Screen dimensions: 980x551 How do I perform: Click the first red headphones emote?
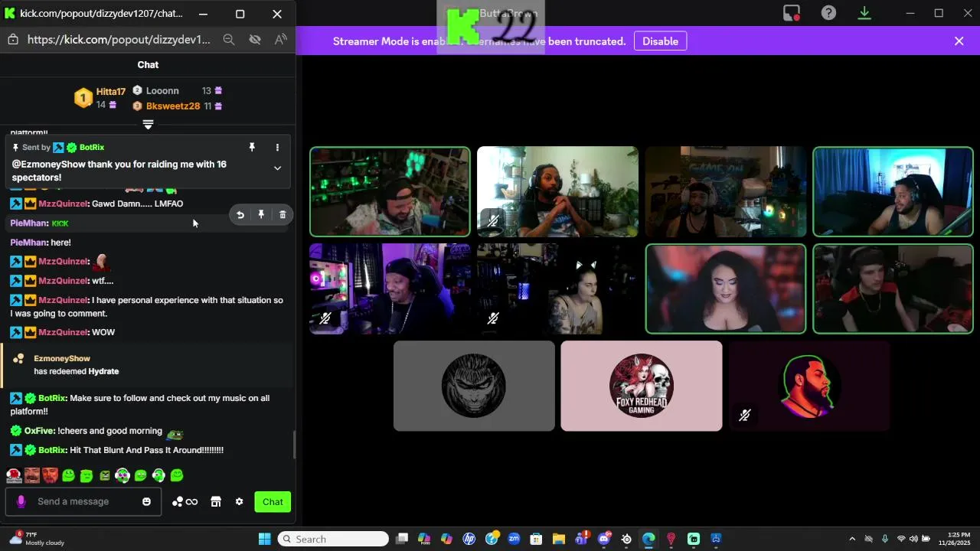pyautogui.click(x=14, y=475)
